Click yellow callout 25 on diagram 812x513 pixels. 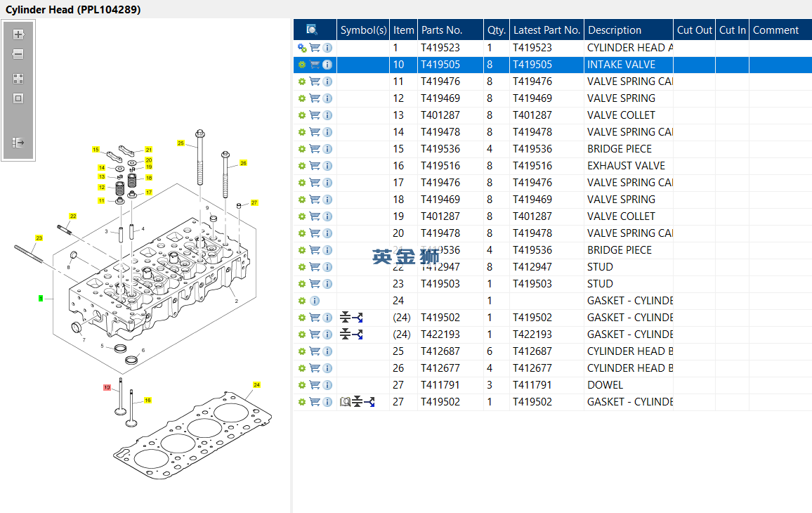pos(181,143)
